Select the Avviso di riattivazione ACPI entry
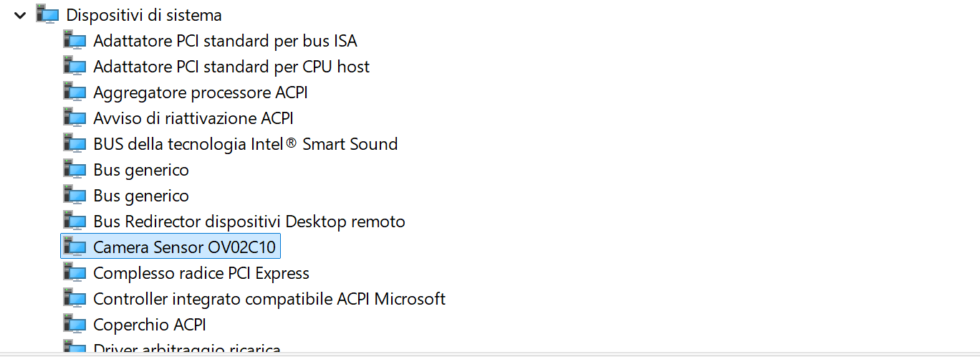 pyautogui.click(x=193, y=118)
